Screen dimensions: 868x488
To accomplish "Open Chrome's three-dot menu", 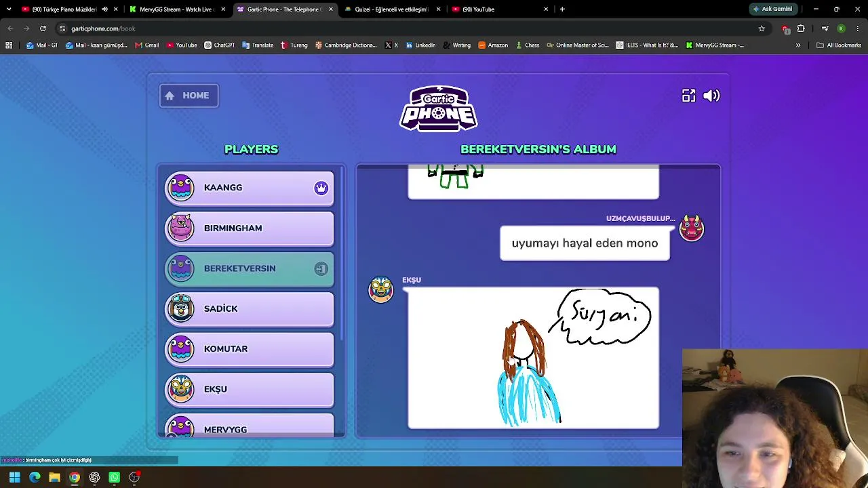I will (858, 28).
